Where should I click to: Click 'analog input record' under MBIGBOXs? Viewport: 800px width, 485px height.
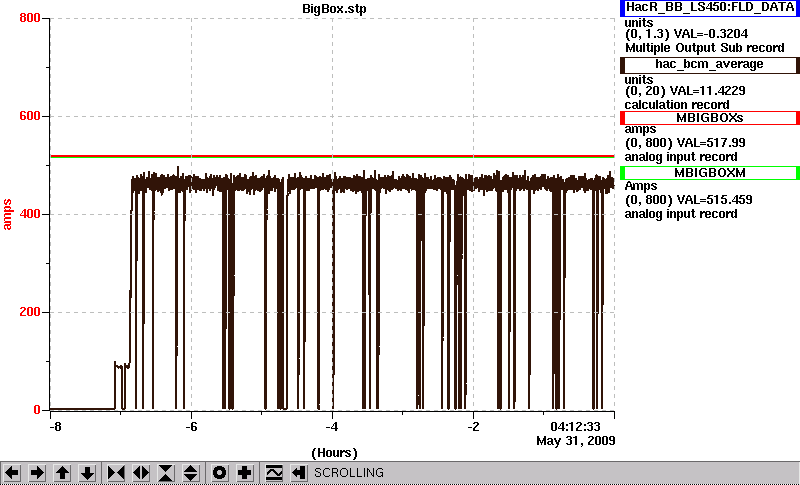(x=681, y=157)
